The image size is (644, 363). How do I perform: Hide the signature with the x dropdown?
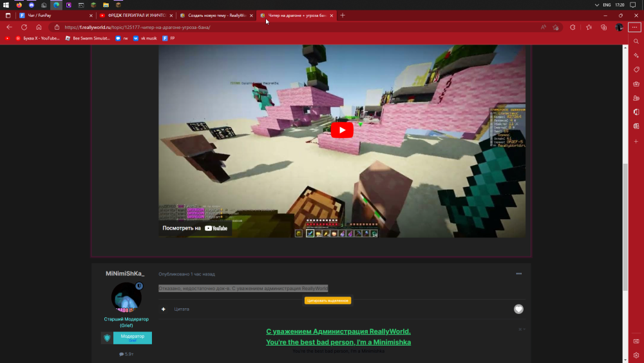[522, 329]
